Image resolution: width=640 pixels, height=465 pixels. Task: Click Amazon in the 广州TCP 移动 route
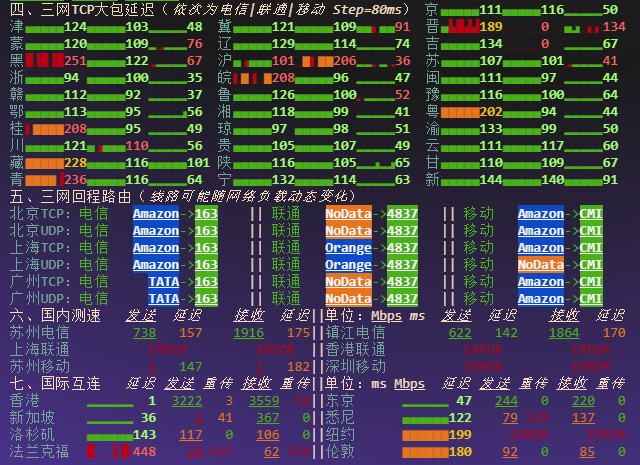(541, 281)
